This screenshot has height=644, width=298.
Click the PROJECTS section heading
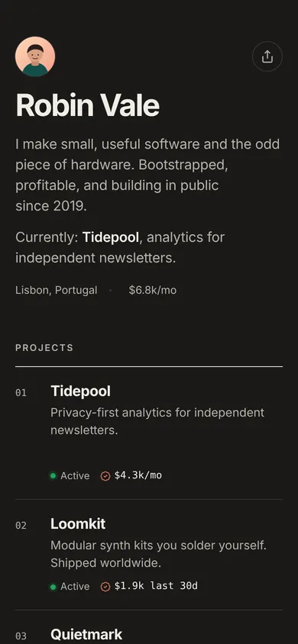(44, 348)
